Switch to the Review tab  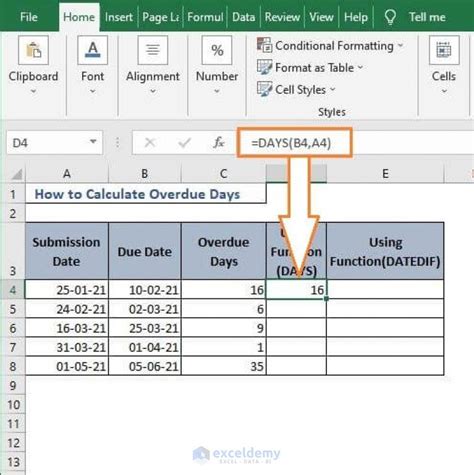(x=282, y=17)
